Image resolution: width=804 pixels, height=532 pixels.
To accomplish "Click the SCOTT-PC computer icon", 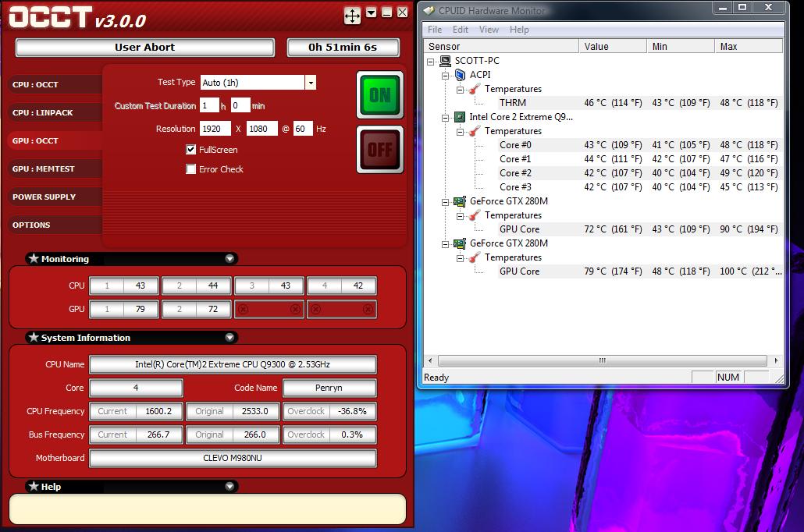I will (x=445, y=61).
